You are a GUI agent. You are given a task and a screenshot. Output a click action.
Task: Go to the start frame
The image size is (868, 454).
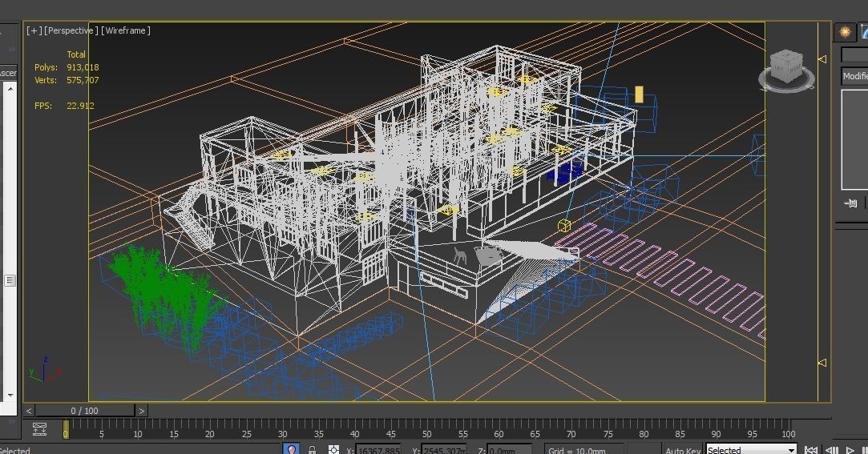(811, 450)
